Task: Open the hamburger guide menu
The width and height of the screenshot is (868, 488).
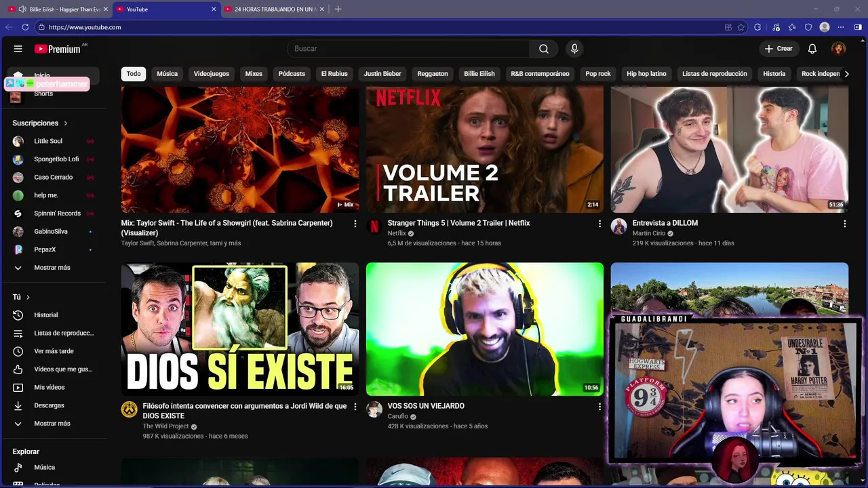Action: 18,49
